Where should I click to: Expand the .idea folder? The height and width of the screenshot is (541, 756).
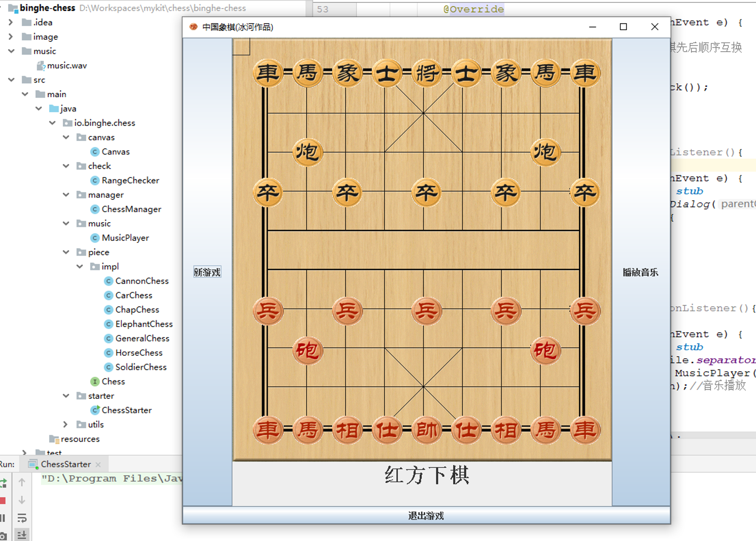[x=11, y=22]
